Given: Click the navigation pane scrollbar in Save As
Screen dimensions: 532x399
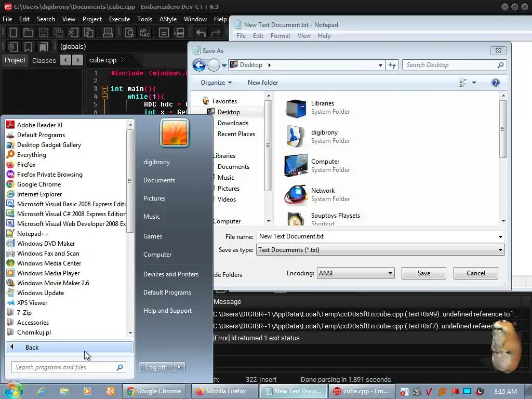Looking at the screenshot, I should point(268,145).
